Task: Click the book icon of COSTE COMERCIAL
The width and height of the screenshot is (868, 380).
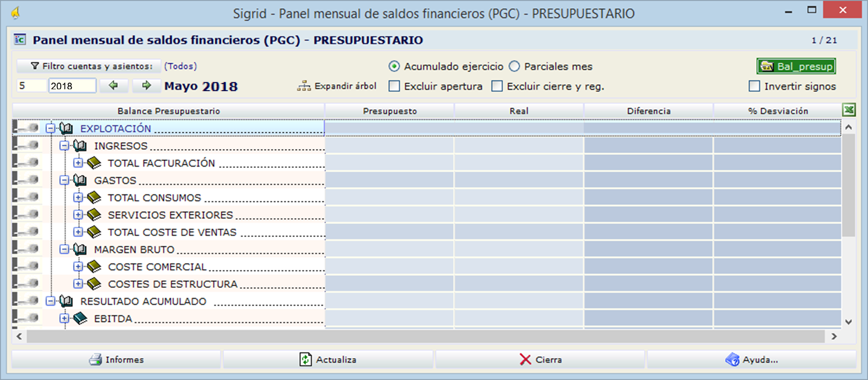Action: point(94,266)
